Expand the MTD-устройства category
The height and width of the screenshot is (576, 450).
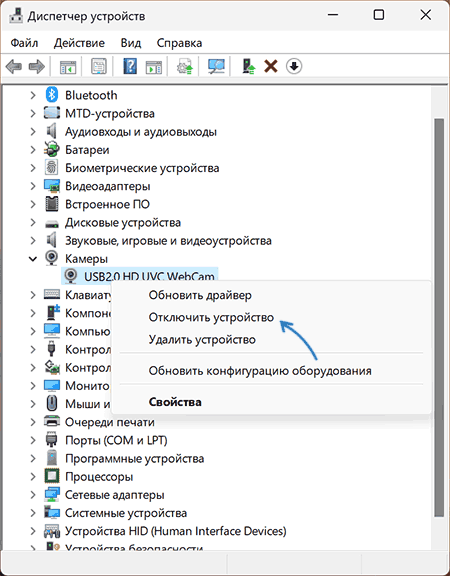[33, 113]
